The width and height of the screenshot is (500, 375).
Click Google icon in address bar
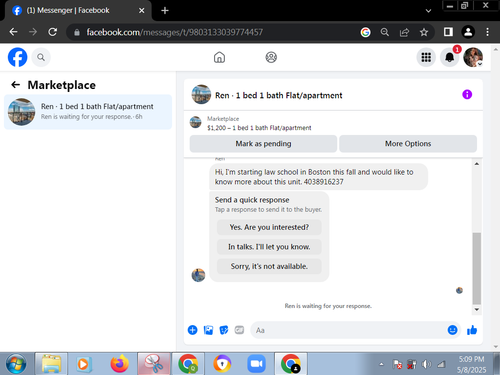pos(365,32)
